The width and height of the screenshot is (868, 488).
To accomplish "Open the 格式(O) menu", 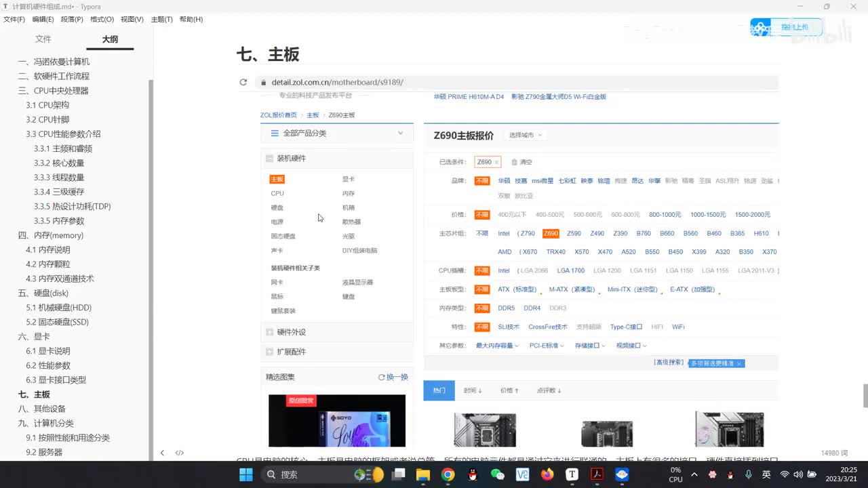I will pos(102,19).
